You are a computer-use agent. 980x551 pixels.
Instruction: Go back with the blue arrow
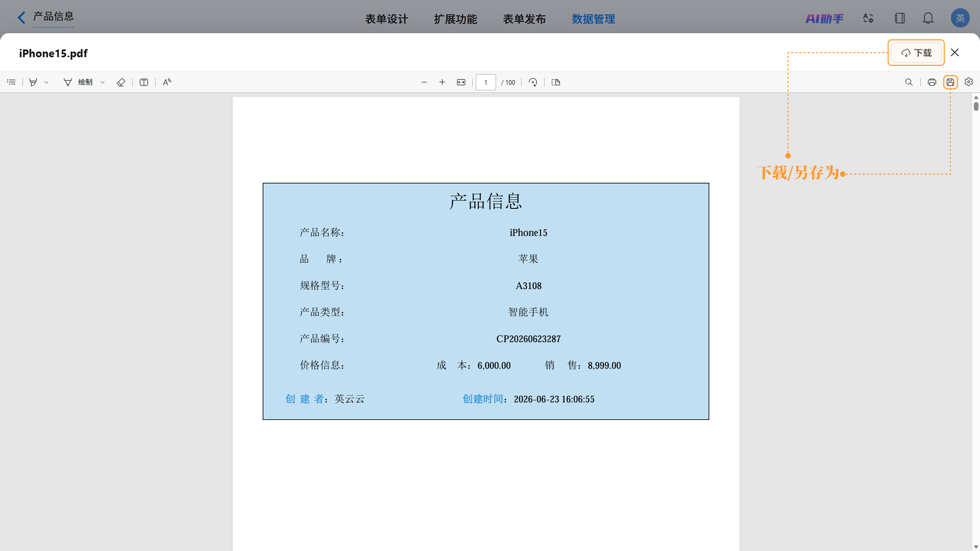[x=22, y=18]
